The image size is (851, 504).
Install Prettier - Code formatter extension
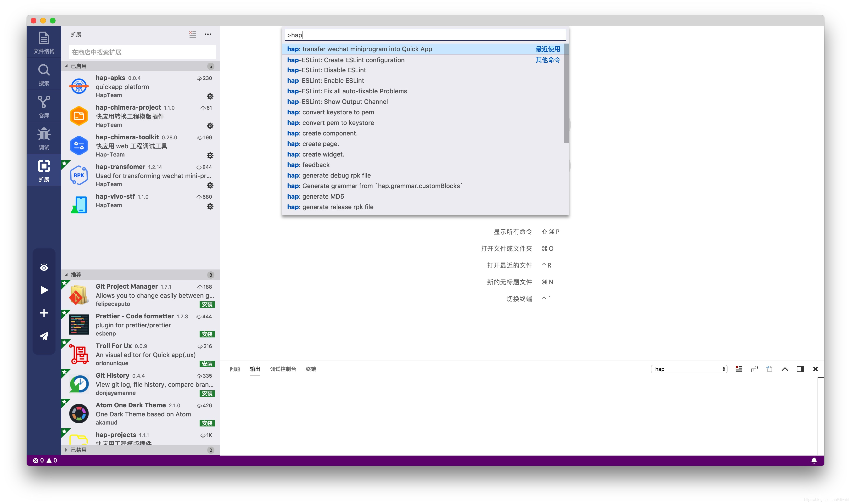pyautogui.click(x=207, y=334)
